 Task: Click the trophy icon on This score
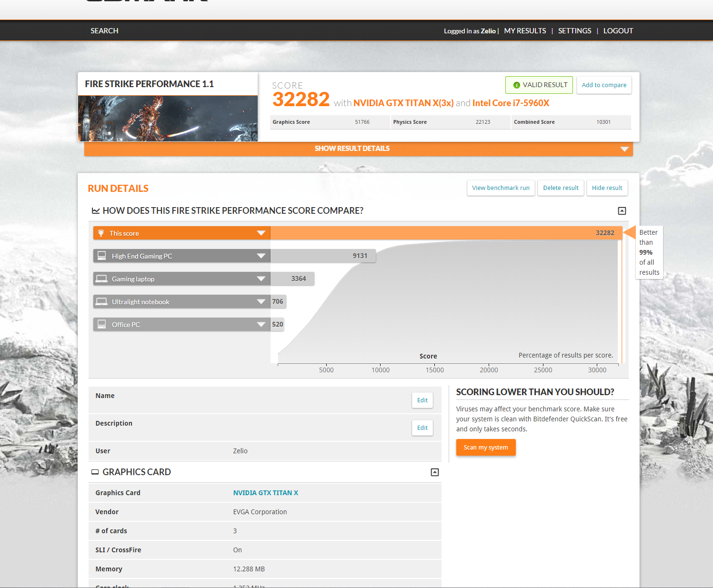pos(101,233)
